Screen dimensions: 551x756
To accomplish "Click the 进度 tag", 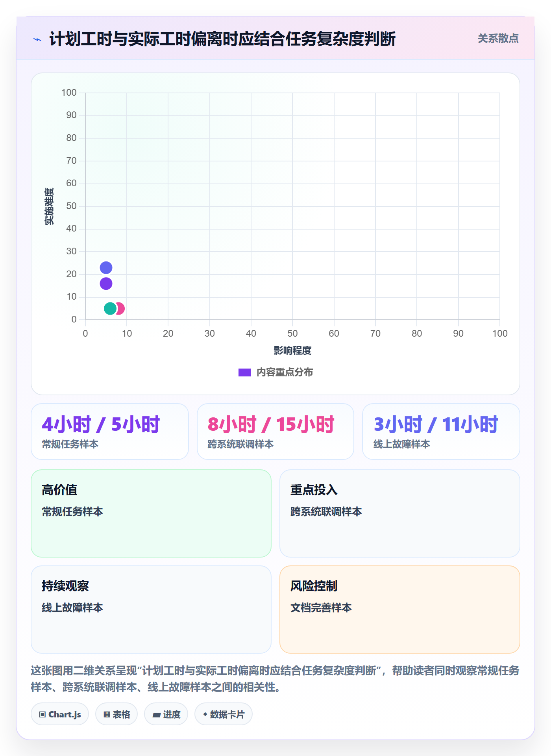I will point(166,714).
